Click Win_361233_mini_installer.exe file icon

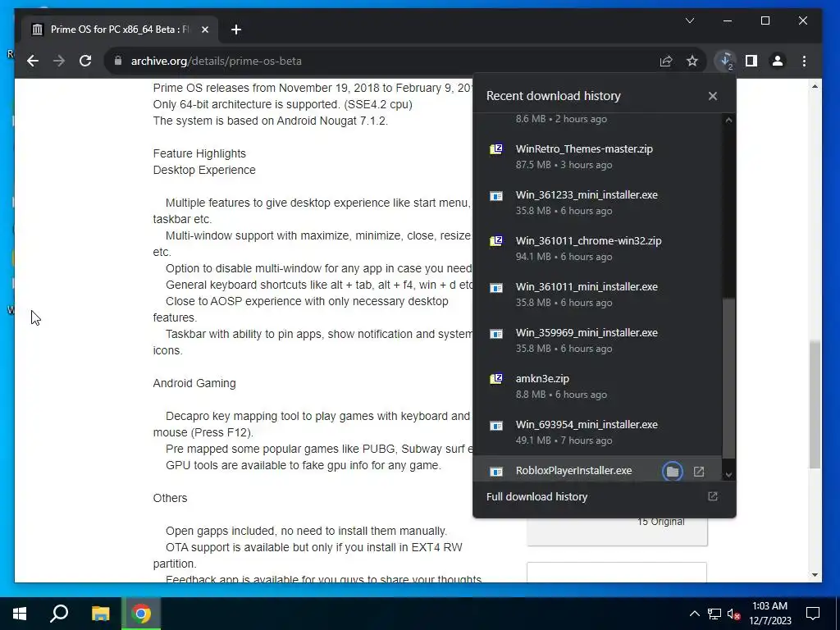pos(496,195)
